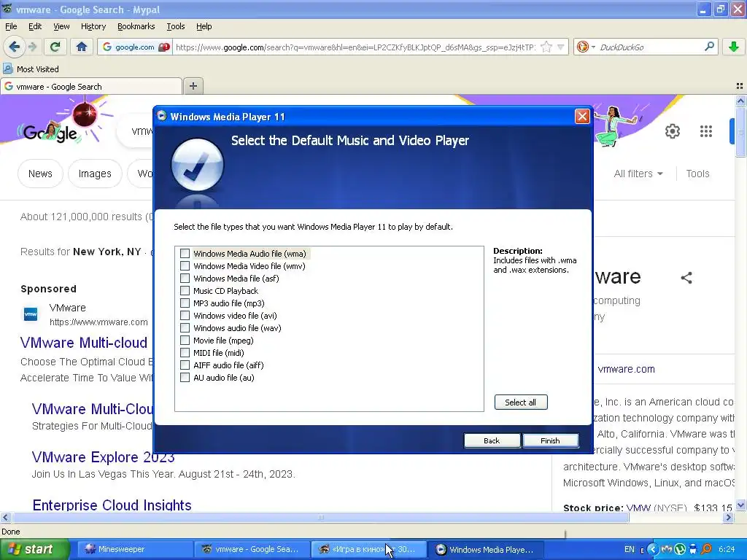This screenshot has width=747, height=560.
Task: Tick AU audio file (au) checkbox
Action: coord(185,377)
